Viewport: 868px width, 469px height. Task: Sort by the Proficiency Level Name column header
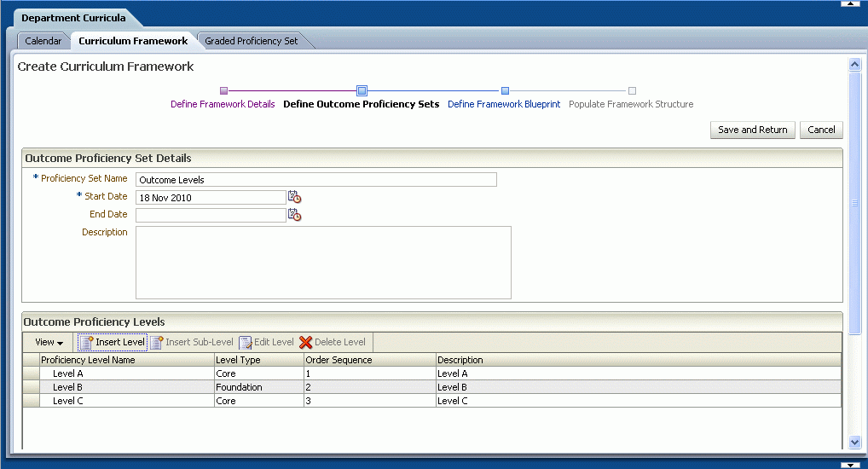point(127,360)
